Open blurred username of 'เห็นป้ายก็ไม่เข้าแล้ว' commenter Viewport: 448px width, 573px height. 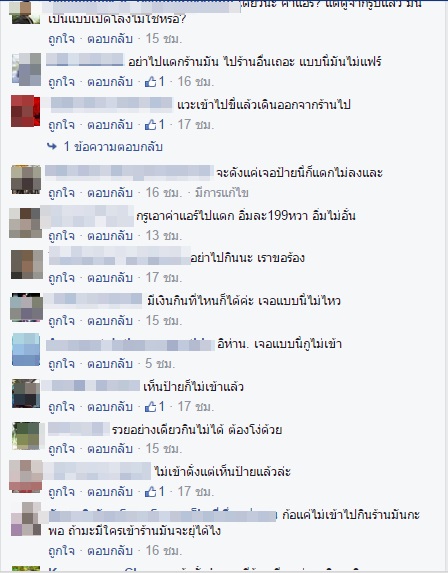(91, 386)
